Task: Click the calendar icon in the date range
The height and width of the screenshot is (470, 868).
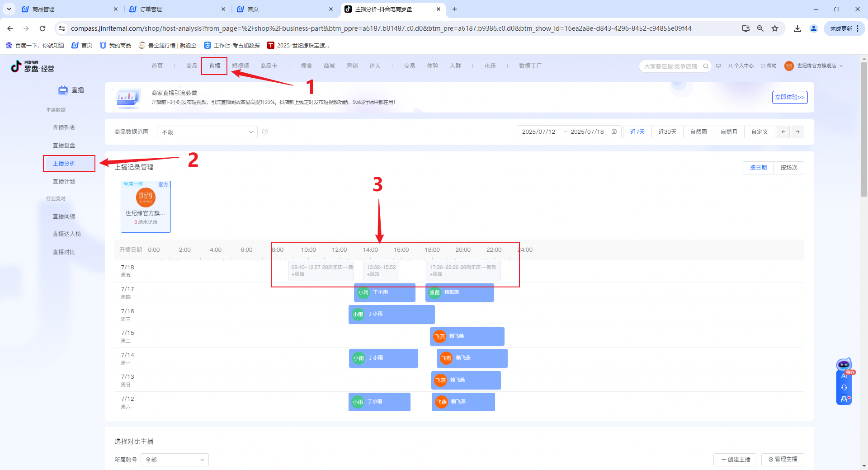Action: tap(614, 132)
